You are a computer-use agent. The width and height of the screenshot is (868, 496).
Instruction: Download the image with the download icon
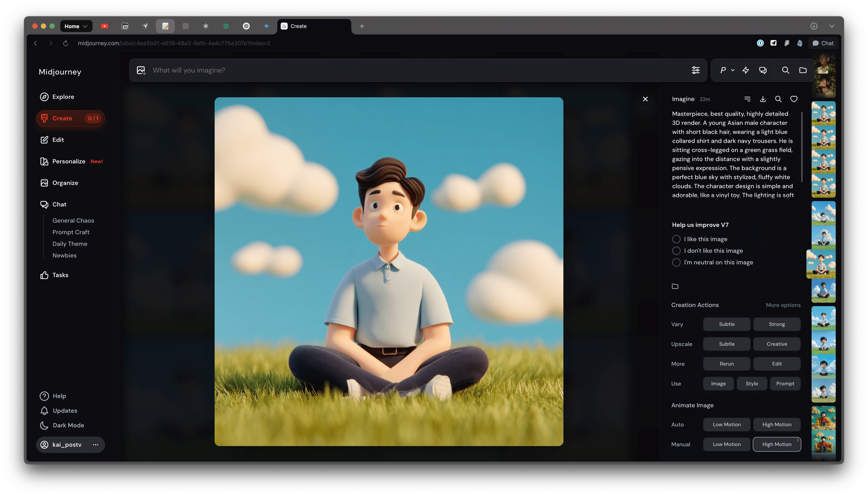tap(763, 99)
